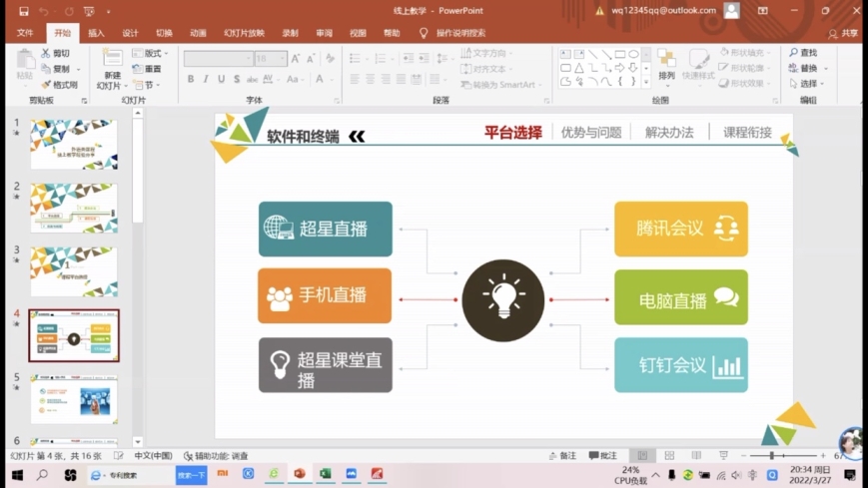Increase font size with large A icon
This screenshot has height=488, width=868.
(296, 58)
